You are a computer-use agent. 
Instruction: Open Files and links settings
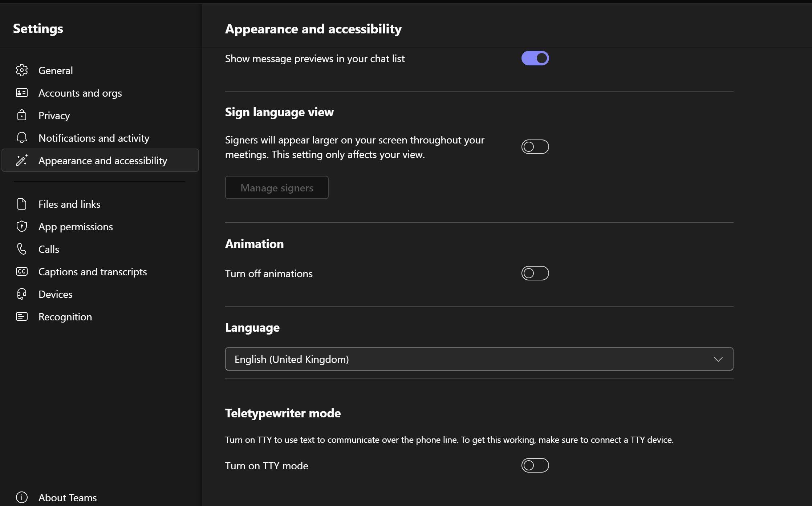point(69,204)
